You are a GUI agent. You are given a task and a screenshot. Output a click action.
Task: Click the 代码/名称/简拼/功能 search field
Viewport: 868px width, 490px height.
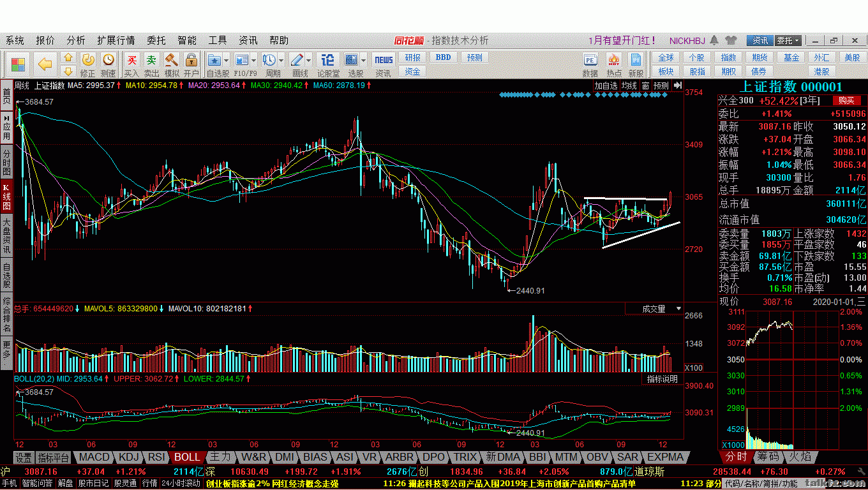click(774, 484)
